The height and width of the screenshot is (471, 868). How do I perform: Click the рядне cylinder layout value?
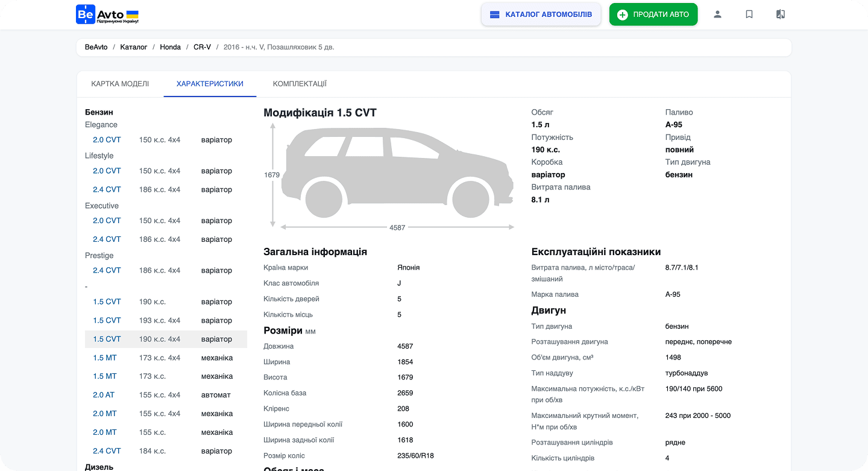[676, 443]
